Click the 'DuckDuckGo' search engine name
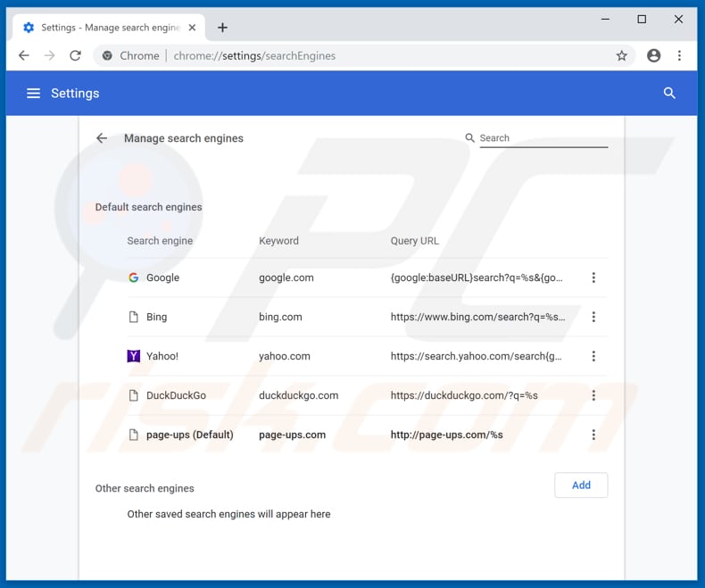 (177, 395)
